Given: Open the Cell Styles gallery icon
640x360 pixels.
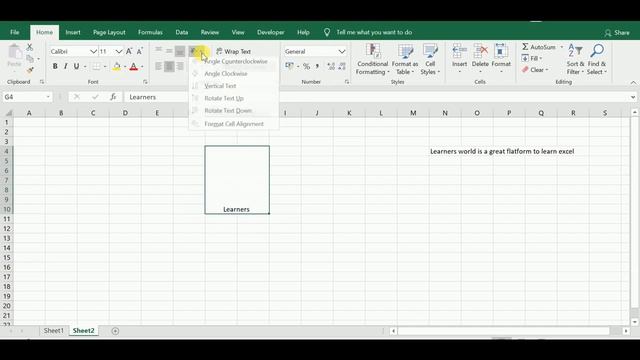Looking at the screenshot, I should [430, 51].
